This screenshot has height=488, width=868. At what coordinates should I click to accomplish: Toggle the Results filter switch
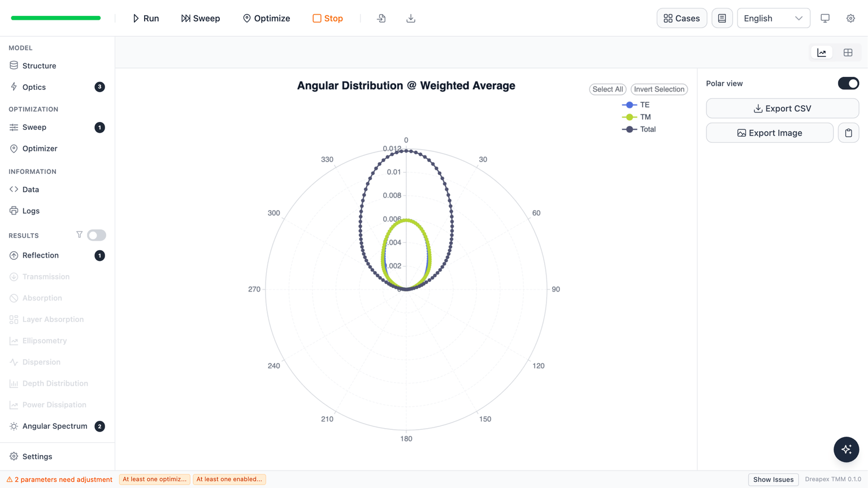coord(97,235)
